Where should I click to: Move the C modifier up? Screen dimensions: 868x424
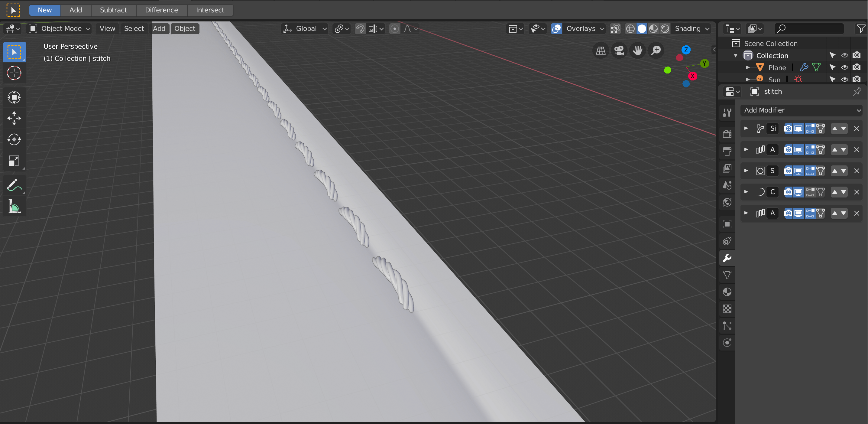pos(835,192)
